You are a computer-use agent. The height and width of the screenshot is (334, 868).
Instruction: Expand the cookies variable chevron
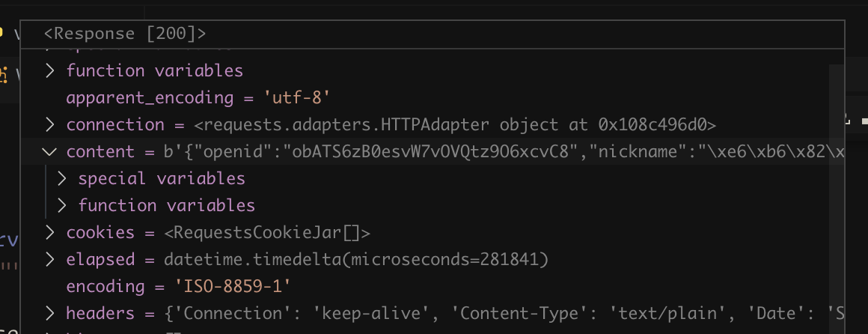(x=50, y=233)
